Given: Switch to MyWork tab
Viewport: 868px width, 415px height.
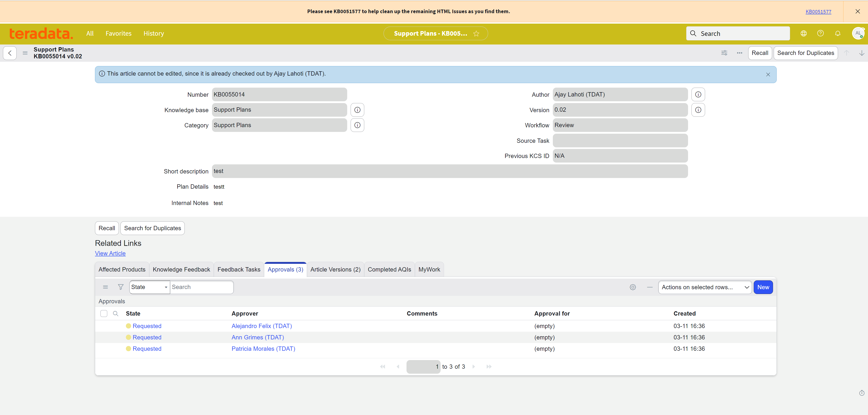Looking at the screenshot, I should 429,270.
